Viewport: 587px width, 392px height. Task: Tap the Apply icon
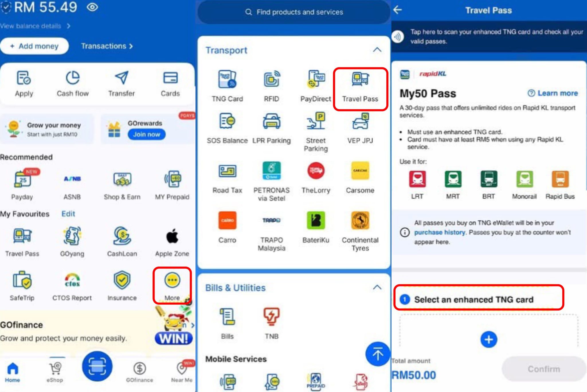point(24,78)
